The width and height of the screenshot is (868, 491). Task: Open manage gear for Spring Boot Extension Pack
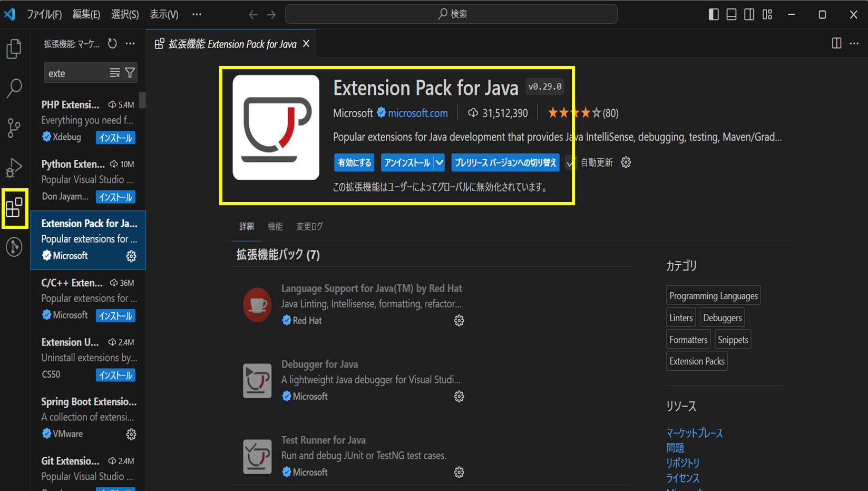[x=131, y=435]
